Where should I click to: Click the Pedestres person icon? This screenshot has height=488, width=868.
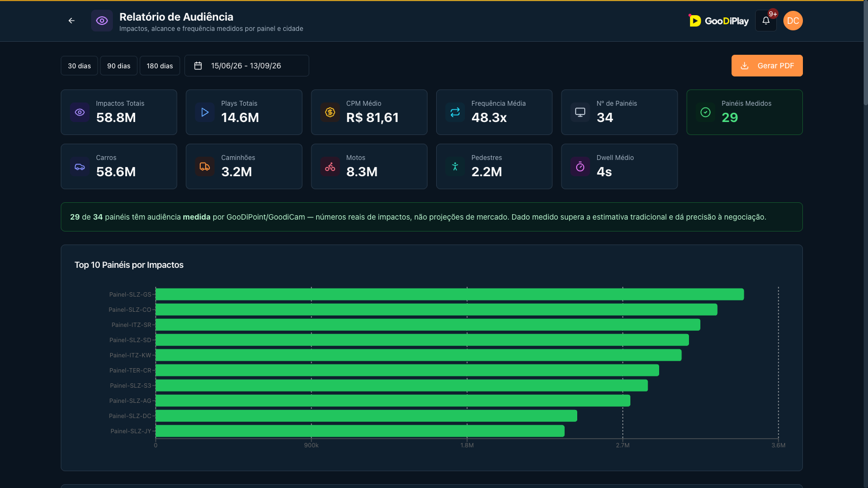455,166
